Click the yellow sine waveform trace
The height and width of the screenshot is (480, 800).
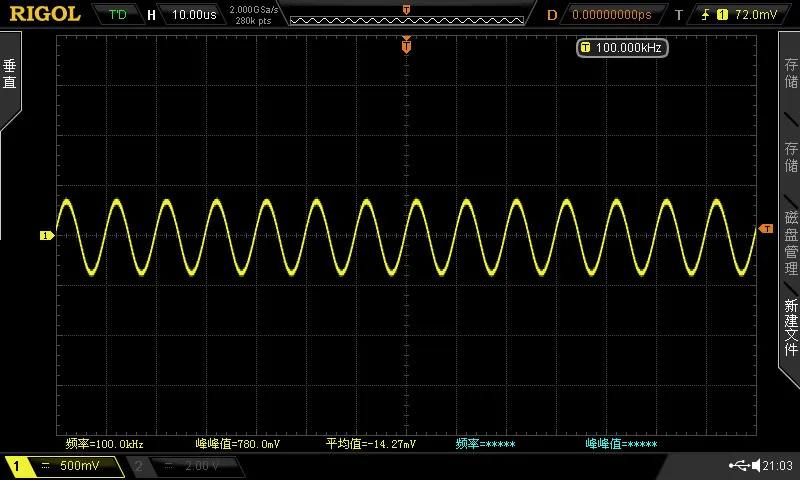click(x=406, y=237)
